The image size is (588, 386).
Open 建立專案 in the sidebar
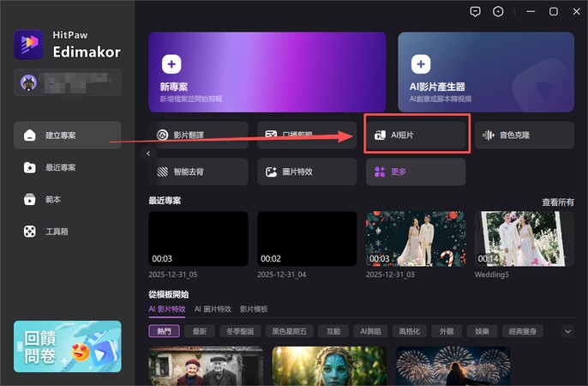(68, 135)
